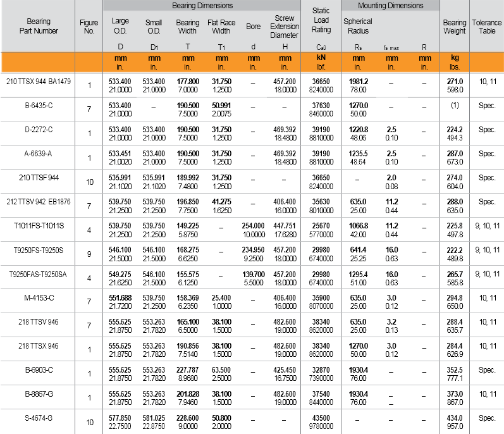Select the Static Load Rating header

pos(321,20)
